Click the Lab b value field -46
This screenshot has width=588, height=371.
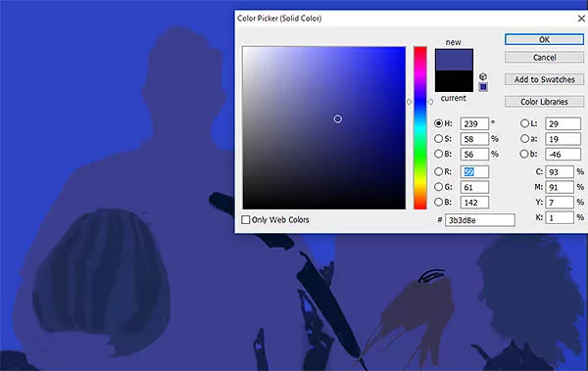pos(563,154)
